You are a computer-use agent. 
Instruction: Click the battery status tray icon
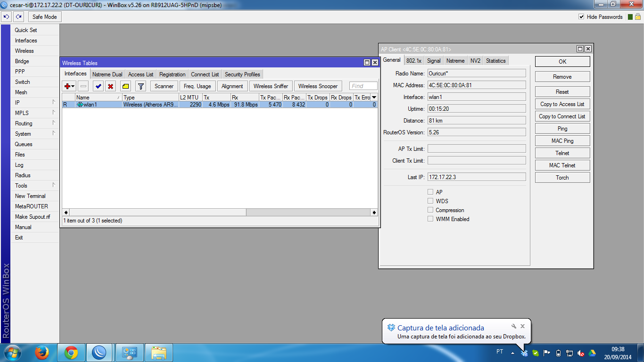[x=558, y=353]
